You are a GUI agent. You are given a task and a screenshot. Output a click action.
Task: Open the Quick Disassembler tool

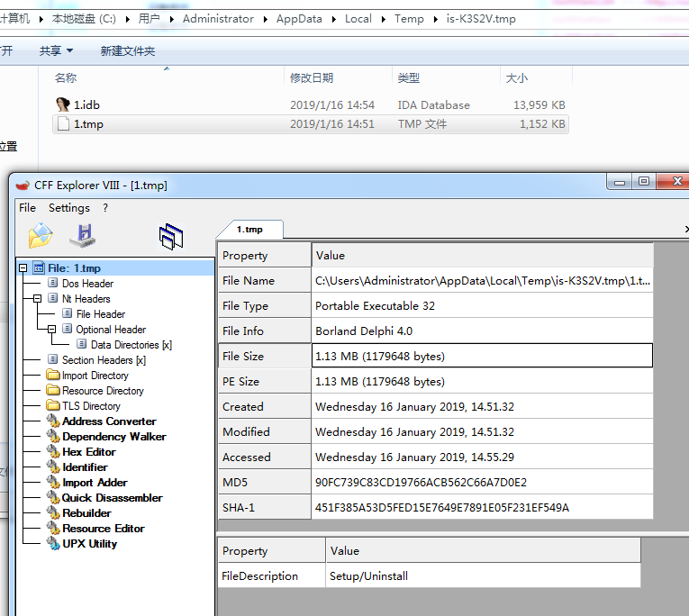[112, 498]
